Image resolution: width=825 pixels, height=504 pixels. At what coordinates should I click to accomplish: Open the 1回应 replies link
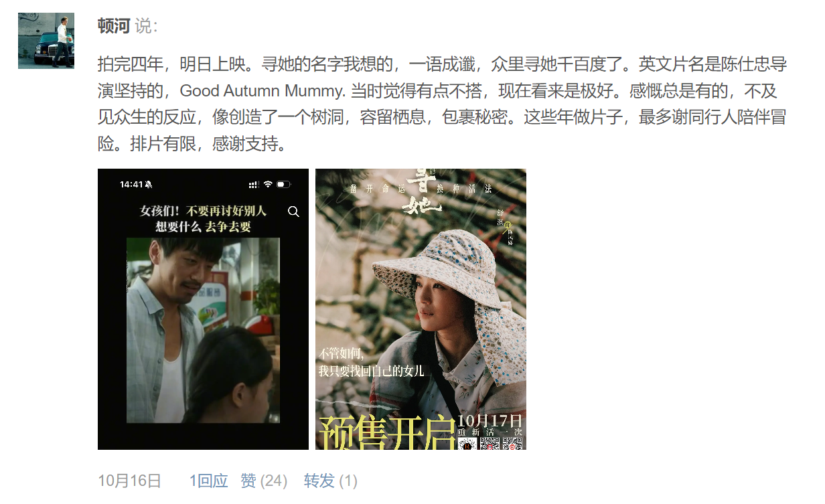[x=208, y=481]
